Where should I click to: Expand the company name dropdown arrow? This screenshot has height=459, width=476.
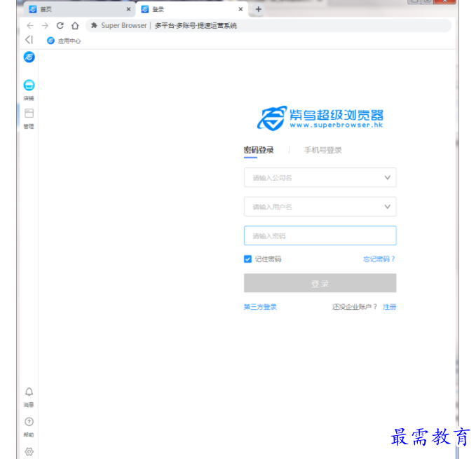[x=388, y=177]
